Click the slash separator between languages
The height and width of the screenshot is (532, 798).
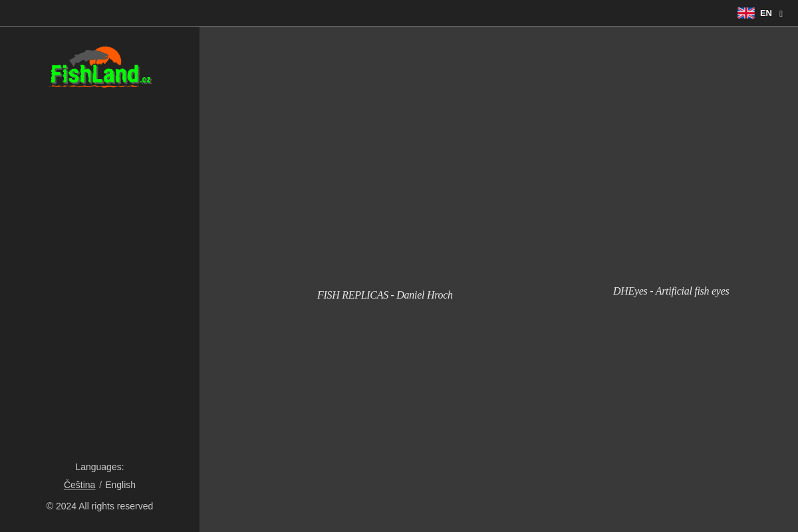click(x=100, y=485)
